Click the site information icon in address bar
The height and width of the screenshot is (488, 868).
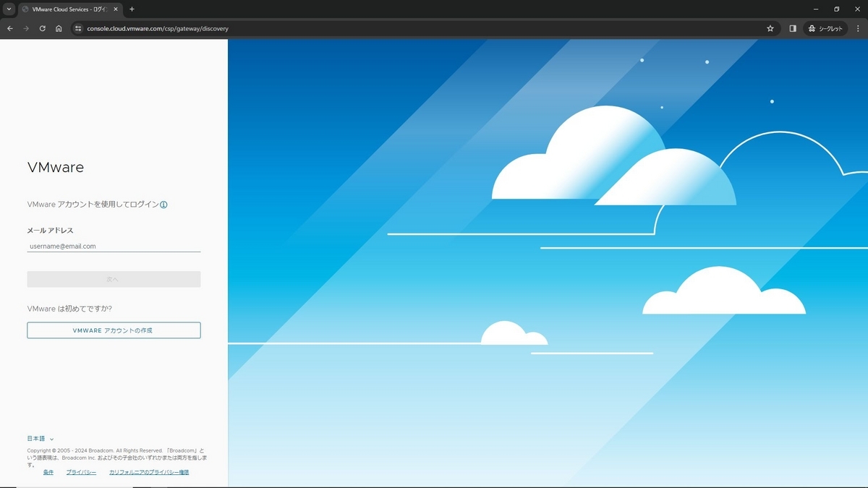[79, 28]
